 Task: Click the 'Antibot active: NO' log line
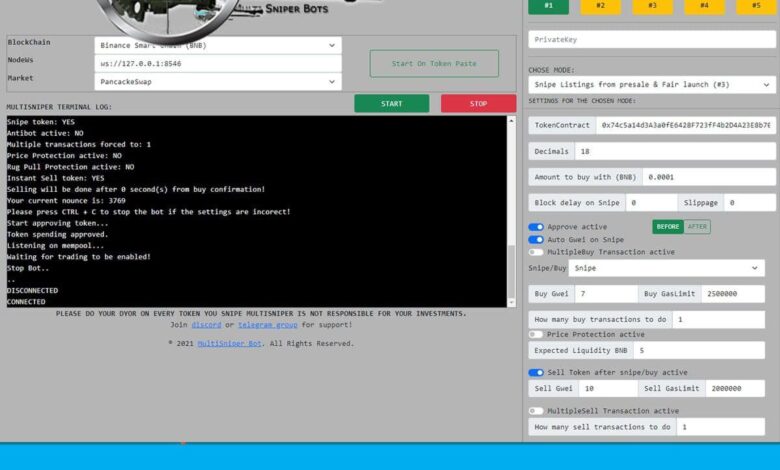coord(45,133)
